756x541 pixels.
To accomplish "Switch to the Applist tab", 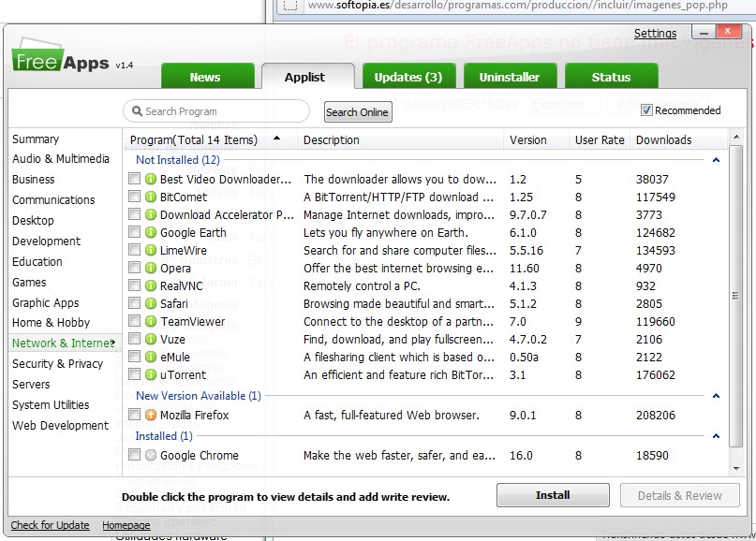I will (307, 77).
